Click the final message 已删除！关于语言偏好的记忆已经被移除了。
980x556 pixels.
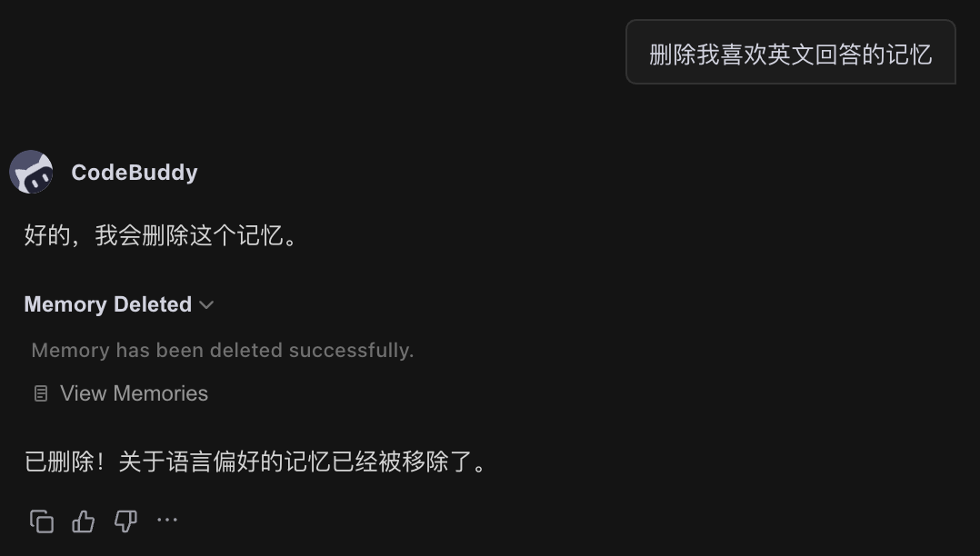point(255,462)
